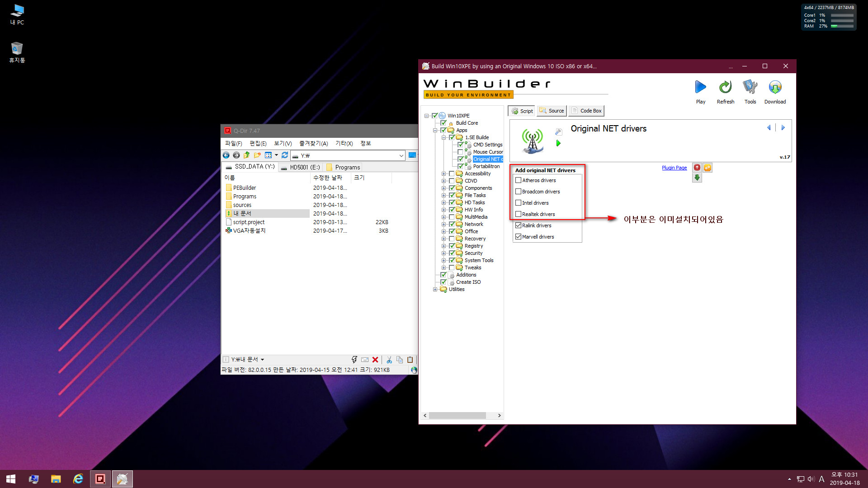
Task: Check the Accessibility folder checkbox
Action: point(452,174)
